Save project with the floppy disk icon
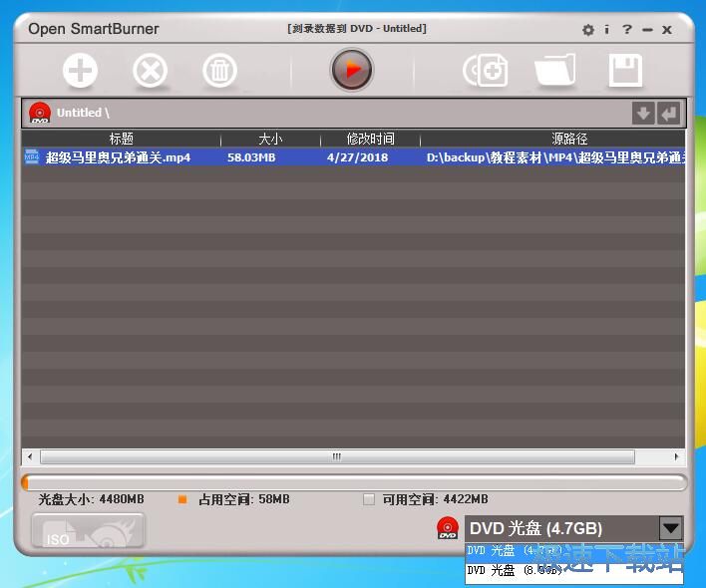This screenshot has width=706, height=588. 625,71
